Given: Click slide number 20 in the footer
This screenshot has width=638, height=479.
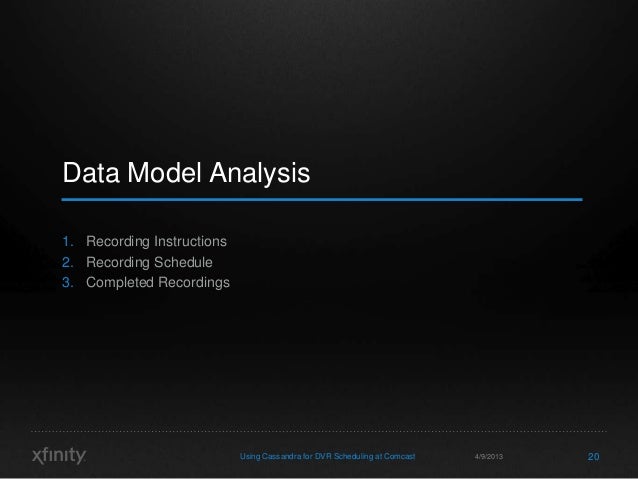Looking at the screenshot, I should coord(593,457).
